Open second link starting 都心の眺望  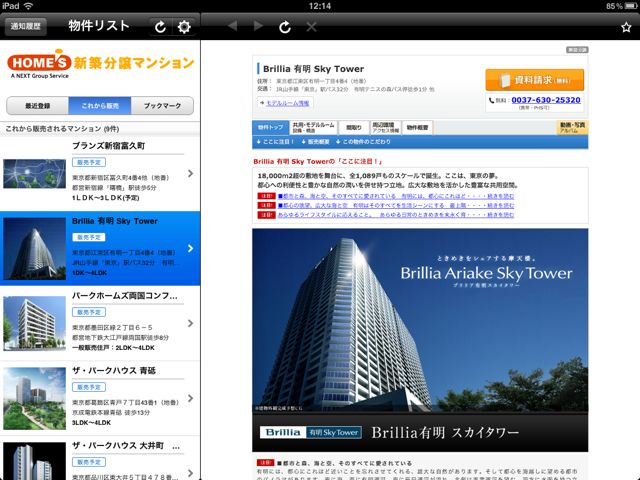point(396,206)
